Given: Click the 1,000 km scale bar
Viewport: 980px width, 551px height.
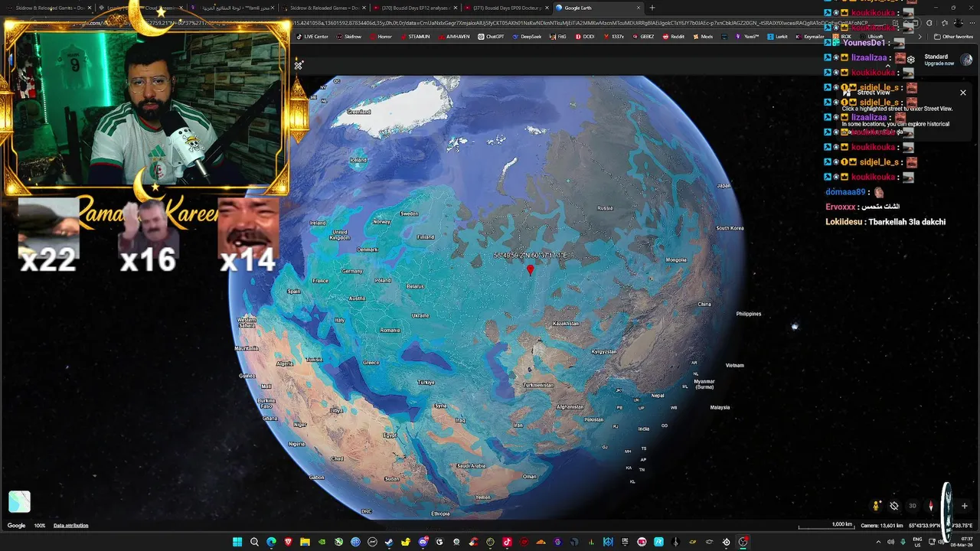Looking at the screenshot, I should pyautogui.click(x=826, y=526).
